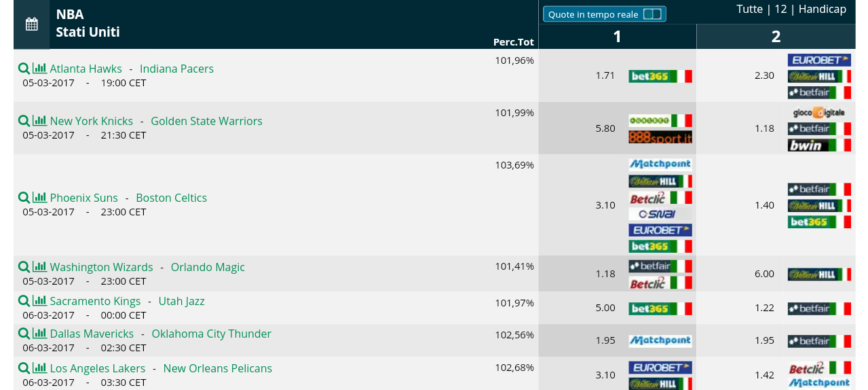Click the column 1 header

point(617,37)
